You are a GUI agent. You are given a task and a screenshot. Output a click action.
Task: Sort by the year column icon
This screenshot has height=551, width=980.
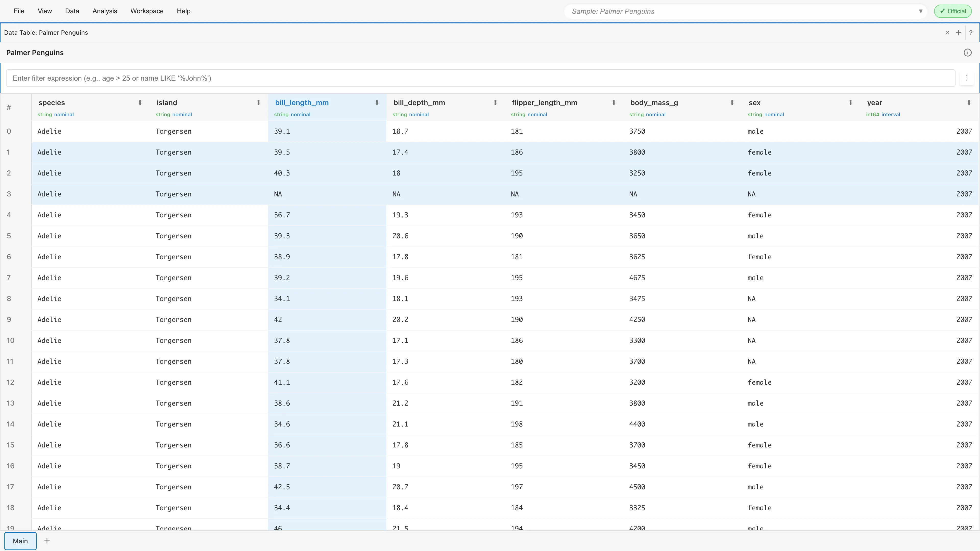[969, 103]
